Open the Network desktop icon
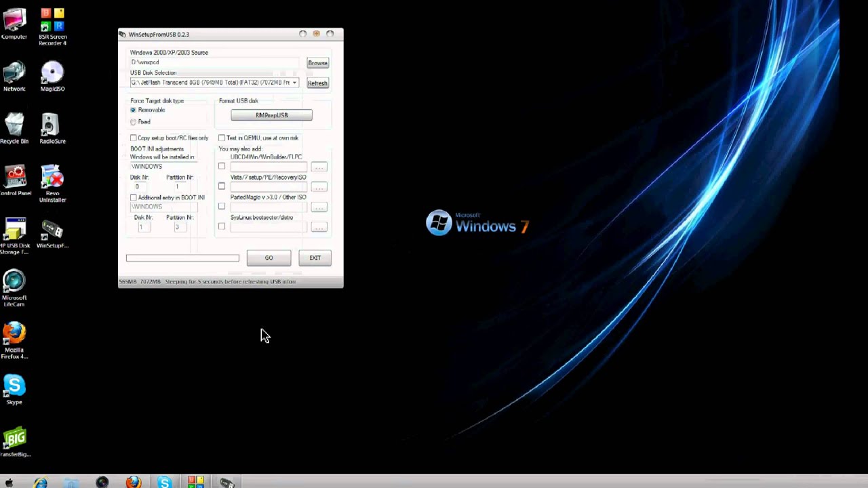The width and height of the screenshot is (868, 488). coord(14,77)
